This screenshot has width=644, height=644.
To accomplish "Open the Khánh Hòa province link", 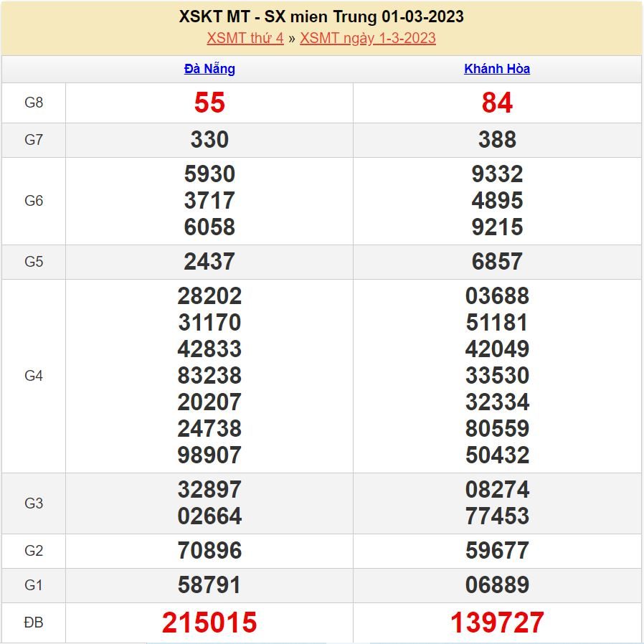I will (497, 69).
